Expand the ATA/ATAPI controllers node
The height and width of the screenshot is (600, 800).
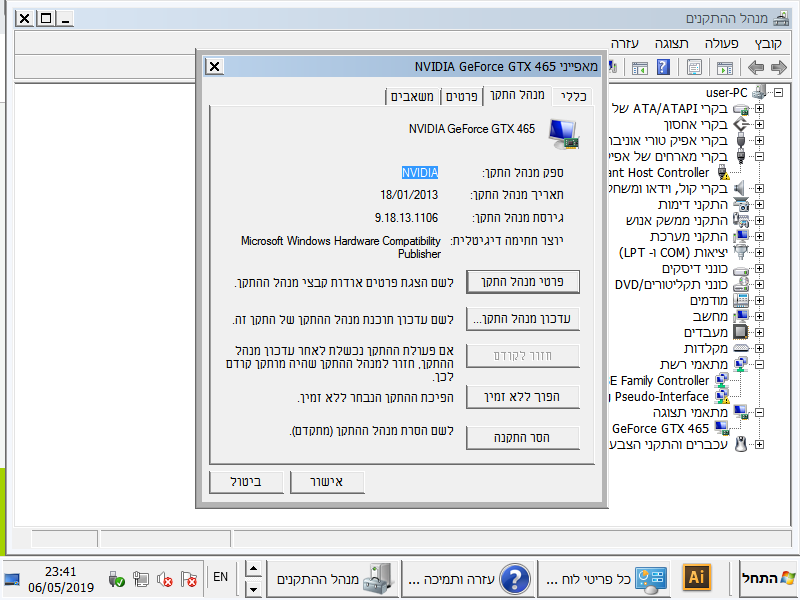click(x=760, y=109)
